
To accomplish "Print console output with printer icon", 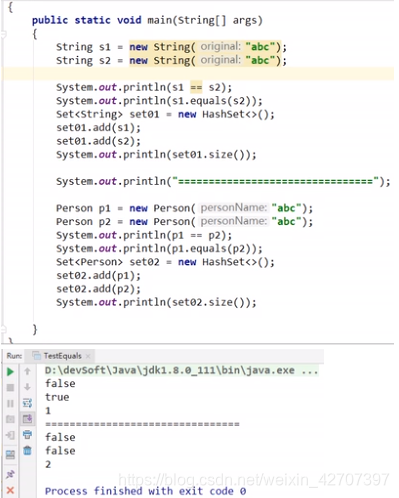I will tap(27, 434).
